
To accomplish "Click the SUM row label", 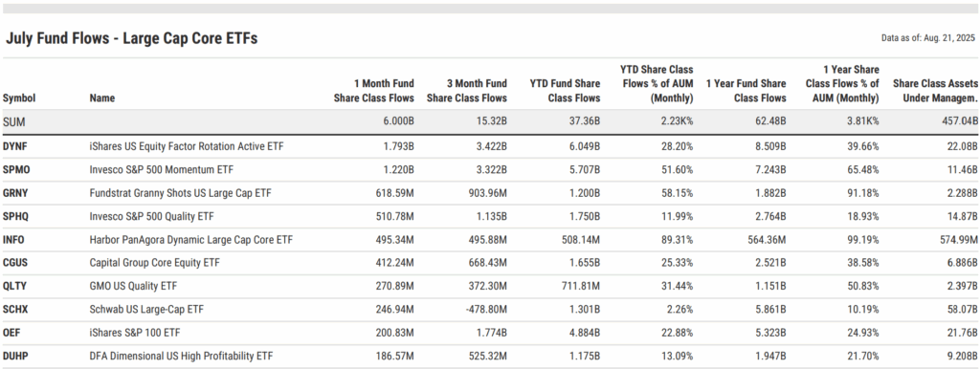I will pyautogui.click(x=13, y=122).
